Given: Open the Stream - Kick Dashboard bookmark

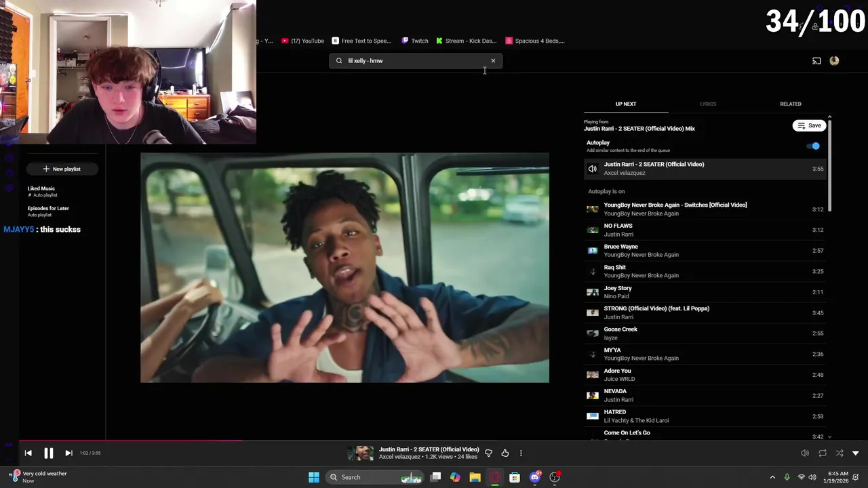Looking at the screenshot, I should pyautogui.click(x=467, y=41).
